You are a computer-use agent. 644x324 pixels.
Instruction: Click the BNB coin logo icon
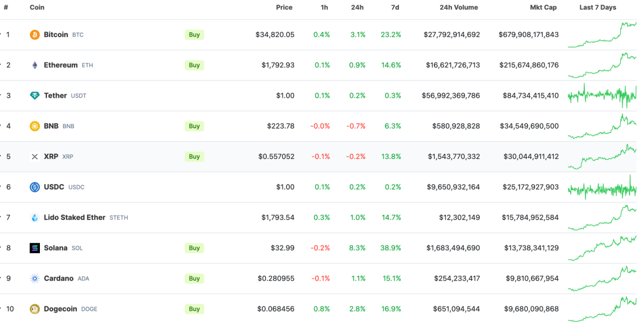coord(35,126)
